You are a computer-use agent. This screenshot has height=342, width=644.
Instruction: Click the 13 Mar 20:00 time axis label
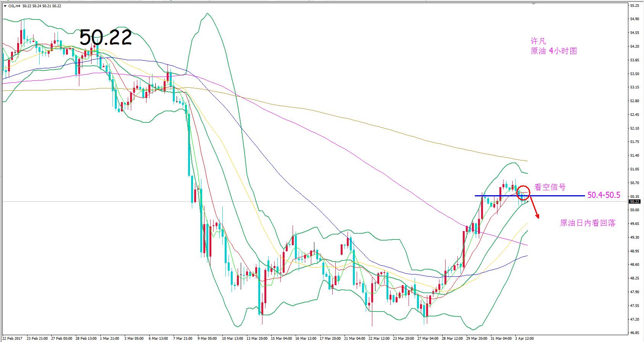pyautogui.click(x=257, y=339)
